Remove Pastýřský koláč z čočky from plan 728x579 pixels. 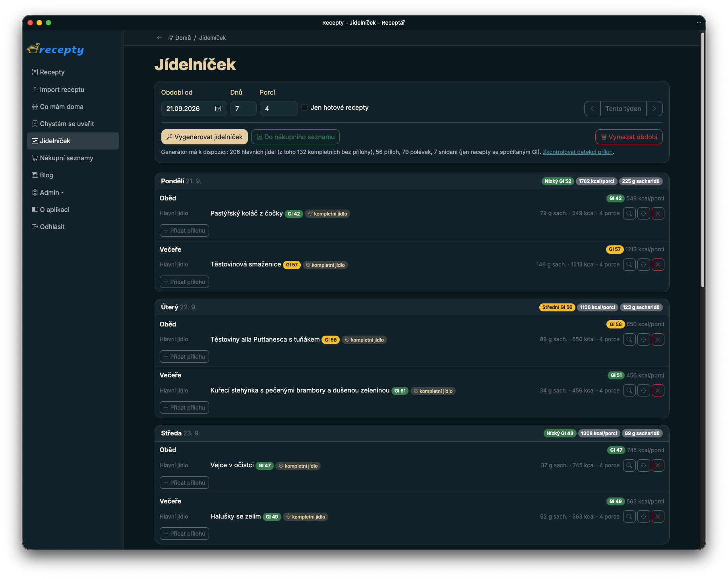coord(658,214)
